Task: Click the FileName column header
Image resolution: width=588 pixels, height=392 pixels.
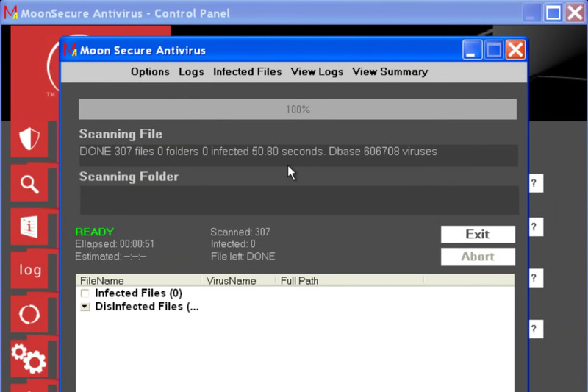Action: (139, 281)
